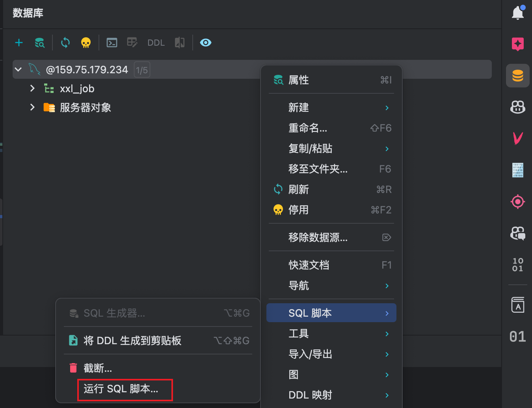
Task: Open the notifications bell icon
Action: pyautogui.click(x=517, y=12)
